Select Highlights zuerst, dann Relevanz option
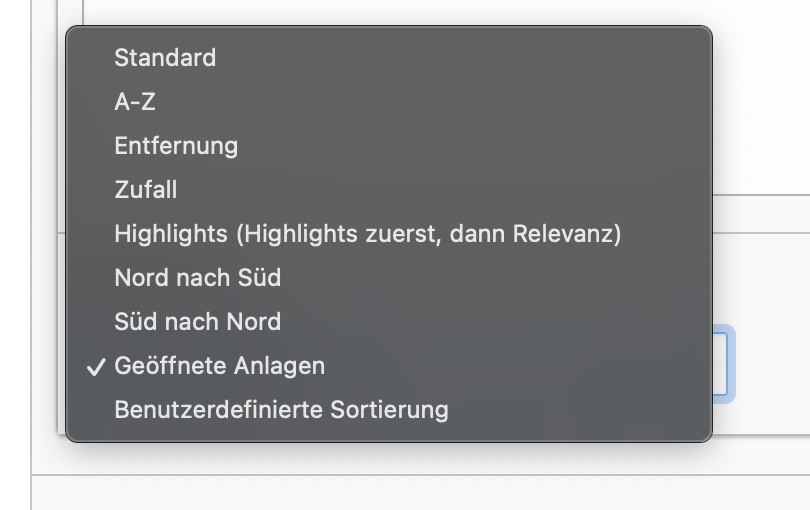 tap(389, 234)
